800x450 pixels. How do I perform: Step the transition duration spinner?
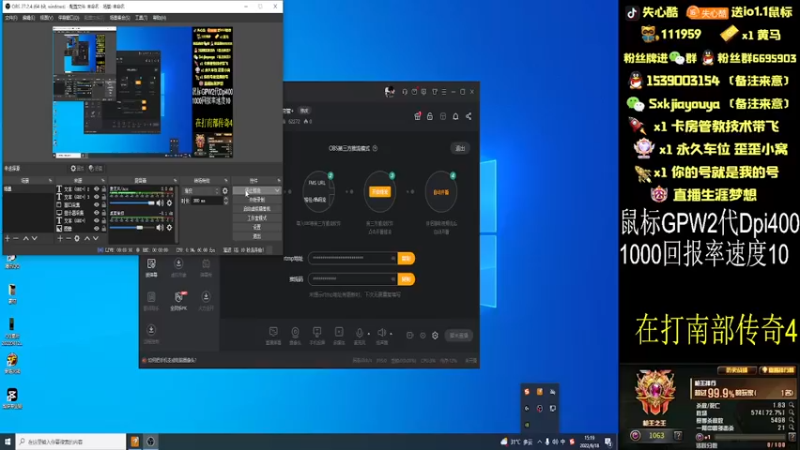pos(226,201)
